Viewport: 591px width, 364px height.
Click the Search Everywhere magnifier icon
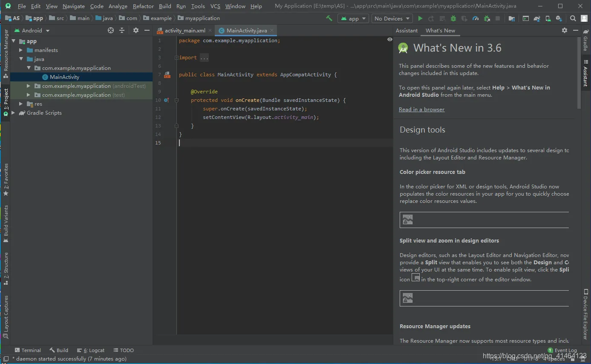[x=573, y=18]
